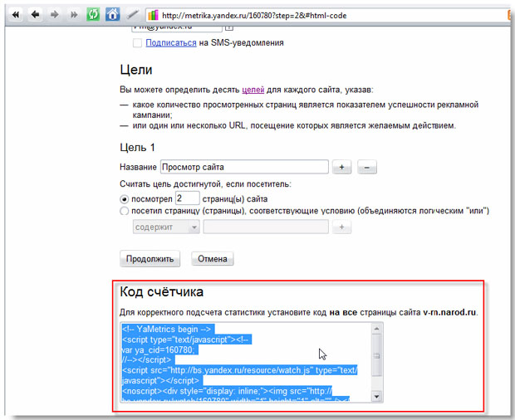Click the browser Forward arrow button

(x=54, y=14)
